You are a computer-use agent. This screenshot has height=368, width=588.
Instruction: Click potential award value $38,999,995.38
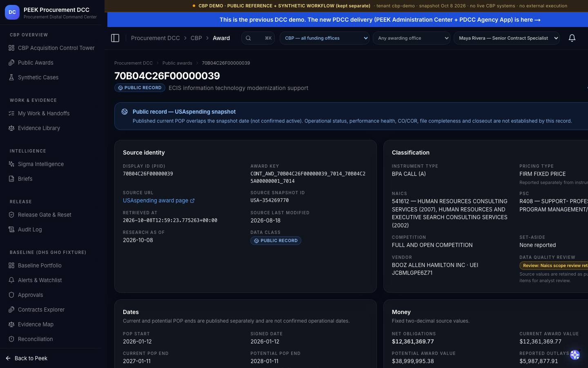pos(413,361)
